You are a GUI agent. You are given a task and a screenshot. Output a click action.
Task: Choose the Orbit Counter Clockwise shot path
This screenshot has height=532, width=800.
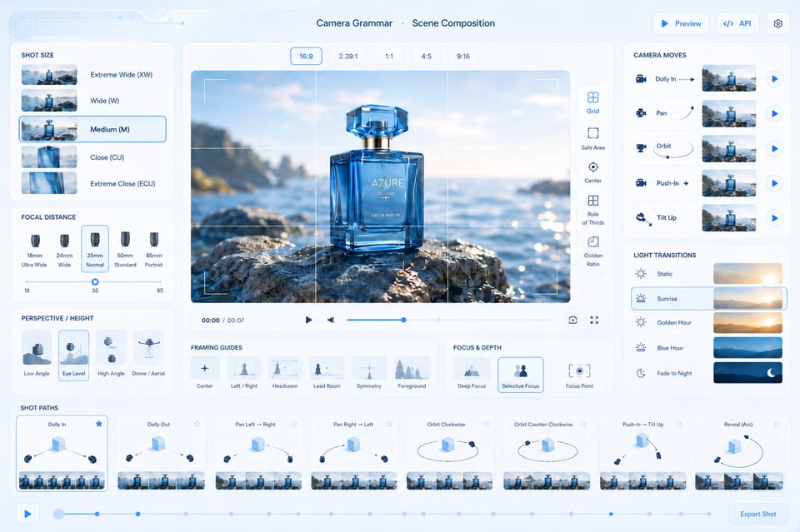[547, 454]
